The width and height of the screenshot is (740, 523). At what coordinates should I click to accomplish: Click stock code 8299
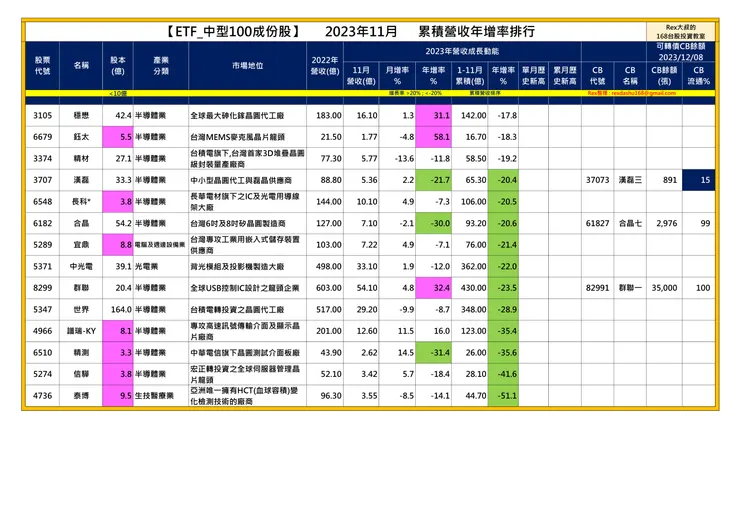(42, 287)
